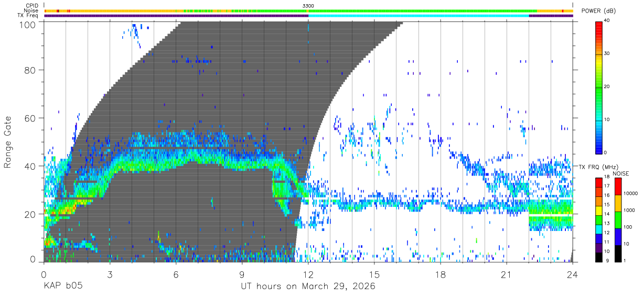This screenshot has height=297, width=644.
Task: Click the TX FRQ (MHz) color bar
Action: 599,219
